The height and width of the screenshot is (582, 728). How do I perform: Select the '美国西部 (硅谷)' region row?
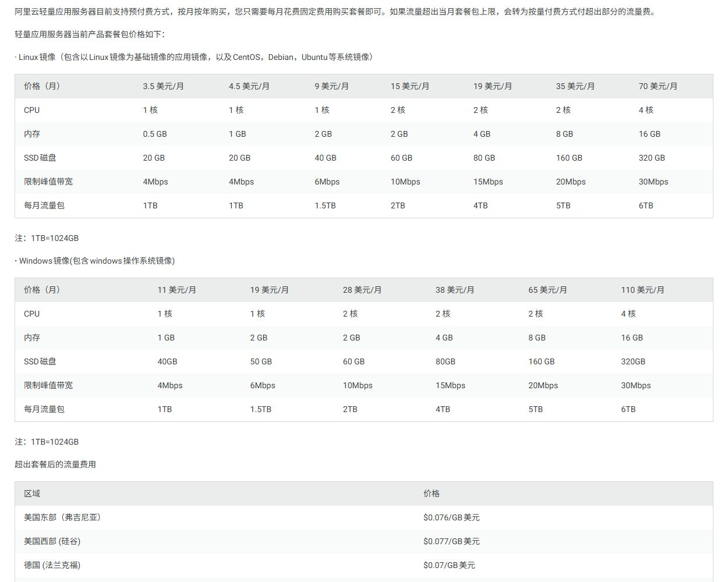click(363, 541)
